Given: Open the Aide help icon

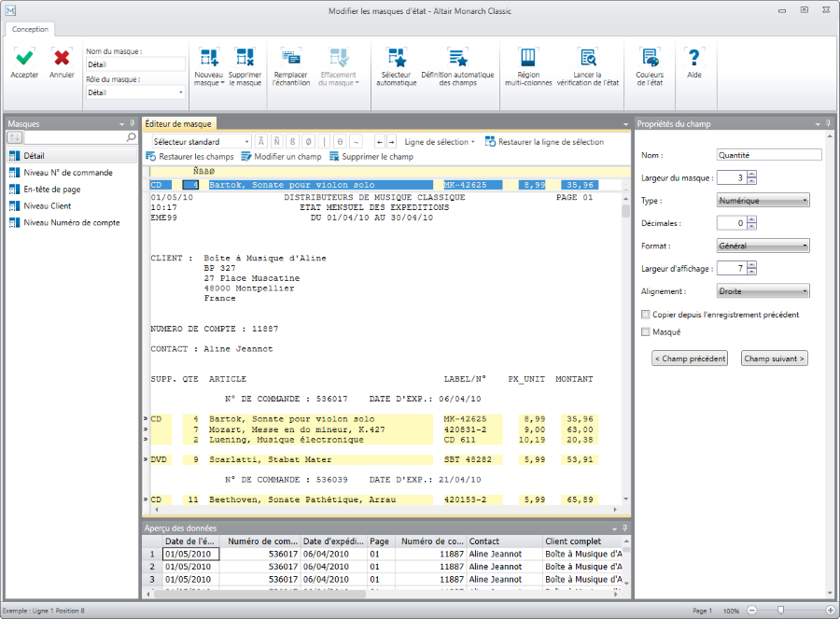Looking at the screenshot, I should pos(693,59).
